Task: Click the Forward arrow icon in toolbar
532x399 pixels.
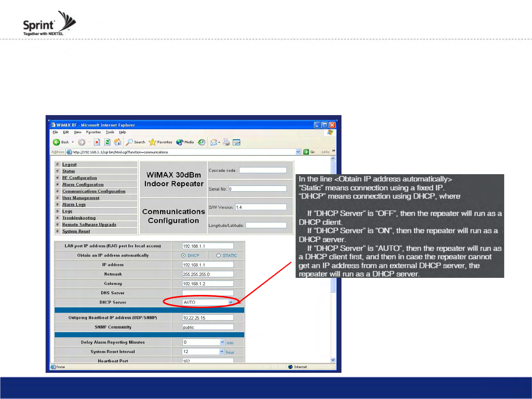Action: click(82, 142)
